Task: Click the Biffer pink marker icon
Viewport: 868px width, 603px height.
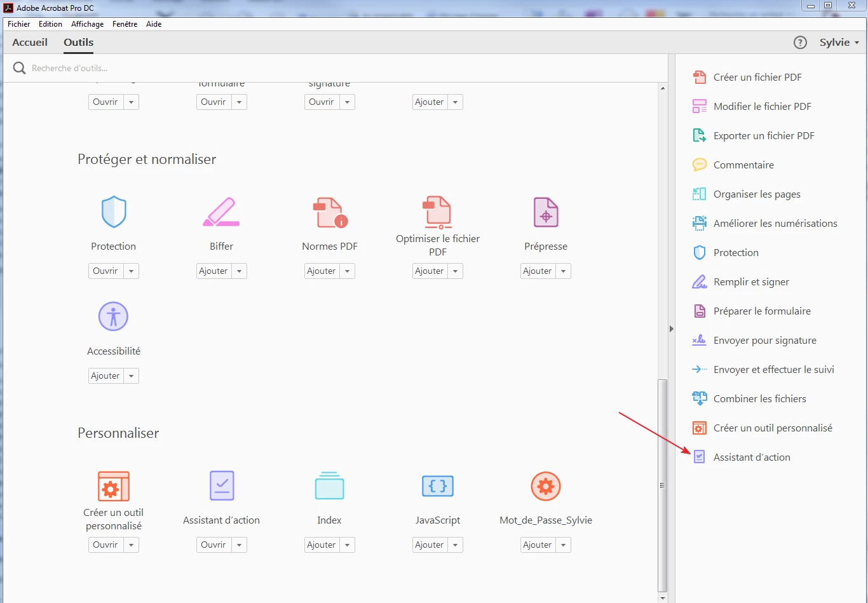Action: (221, 212)
